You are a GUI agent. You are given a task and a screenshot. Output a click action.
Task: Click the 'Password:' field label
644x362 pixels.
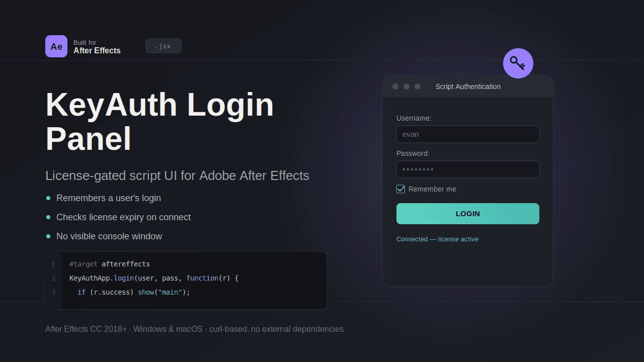point(413,153)
